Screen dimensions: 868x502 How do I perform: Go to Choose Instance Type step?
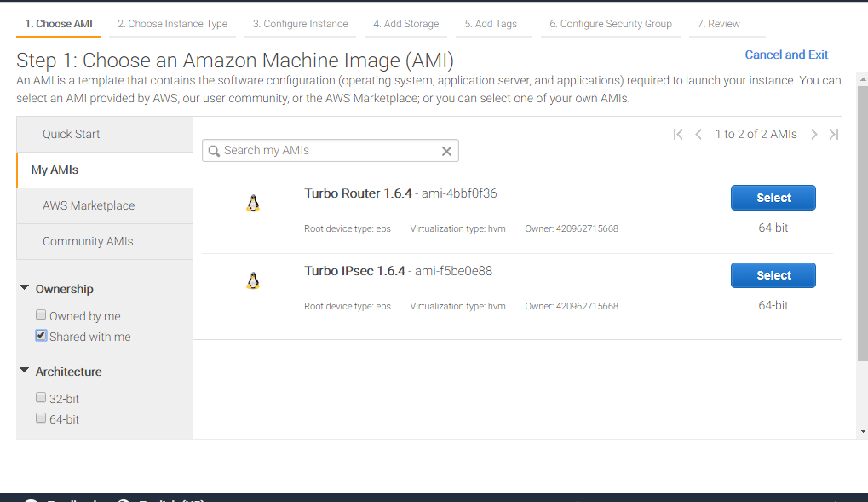172,25
